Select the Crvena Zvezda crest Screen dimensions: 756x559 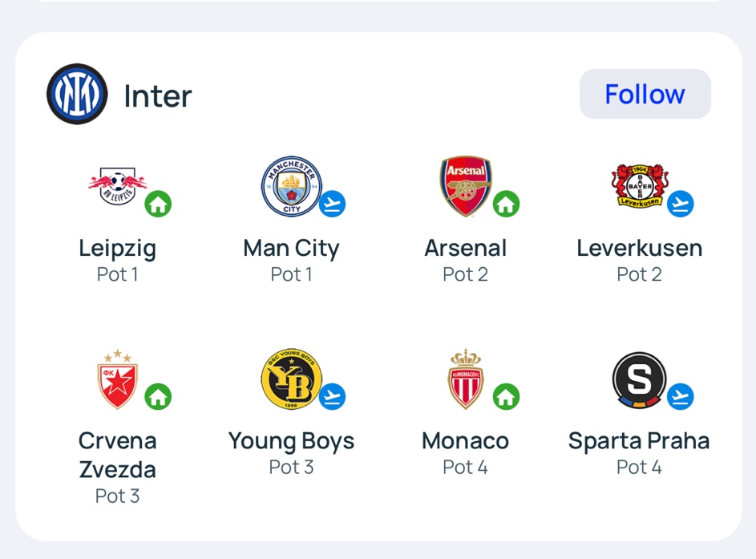pyautogui.click(x=118, y=379)
